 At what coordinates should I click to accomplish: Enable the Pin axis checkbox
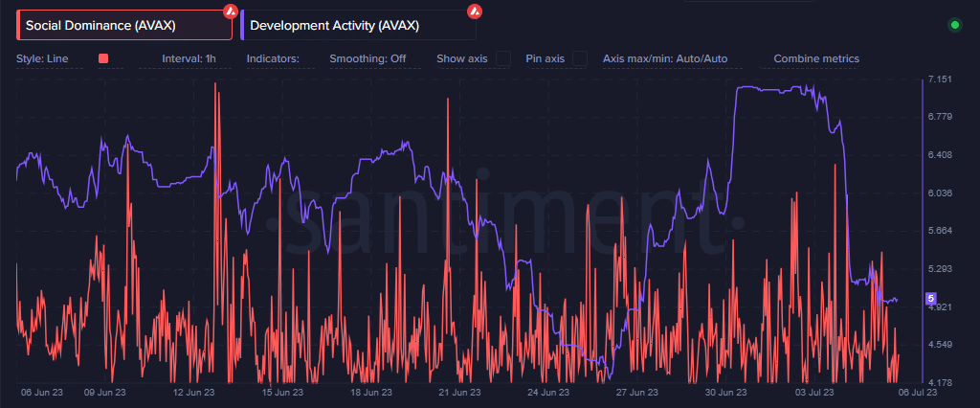click(x=580, y=58)
